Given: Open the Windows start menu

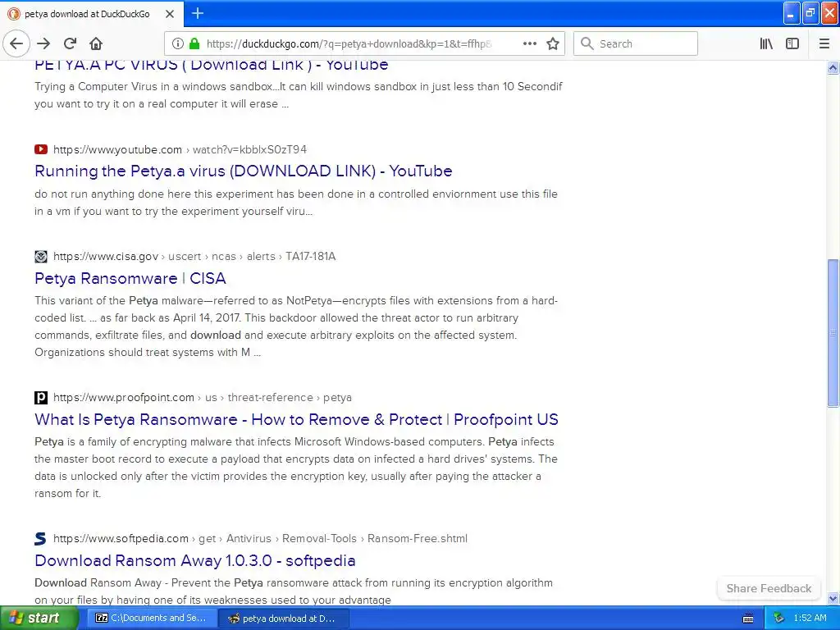Looking at the screenshot, I should [39, 618].
